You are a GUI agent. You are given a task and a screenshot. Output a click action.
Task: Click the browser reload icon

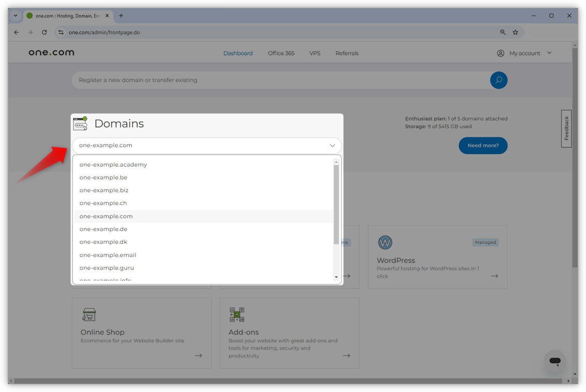44,32
